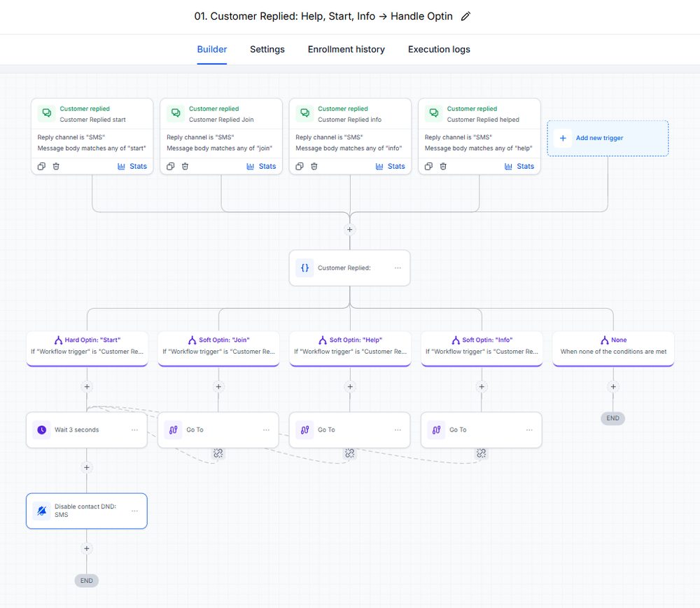700x608 pixels.
Task: Click the workflow title text
Action: tap(323, 17)
